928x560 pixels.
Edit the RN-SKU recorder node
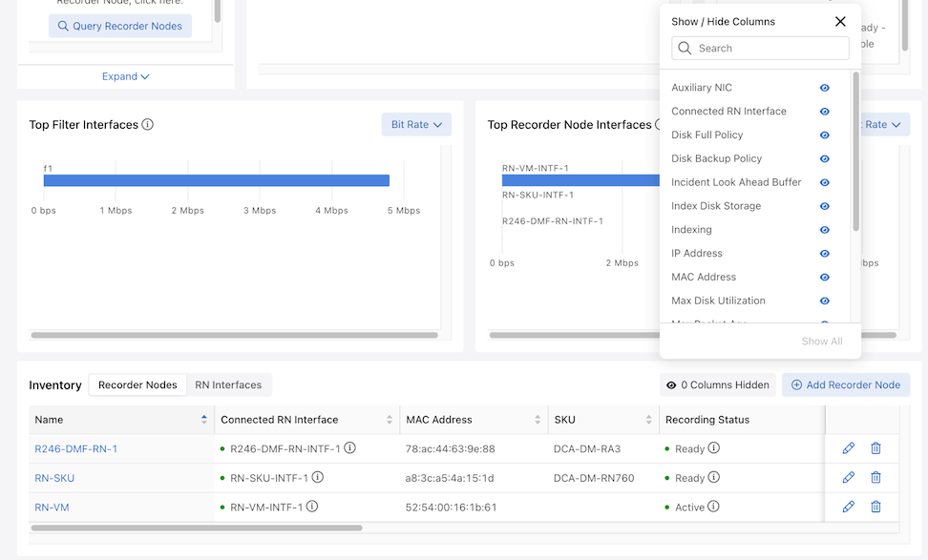coord(848,477)
